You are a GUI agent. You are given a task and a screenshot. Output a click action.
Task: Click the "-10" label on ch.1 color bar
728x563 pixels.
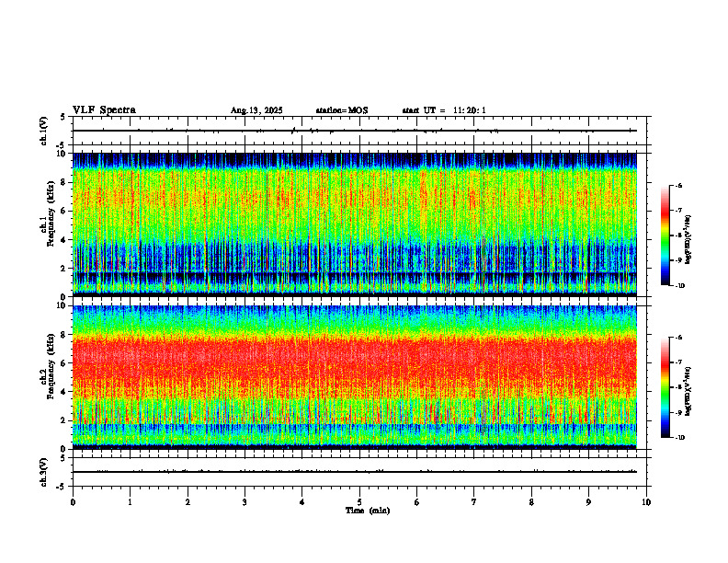click(679, 286)
